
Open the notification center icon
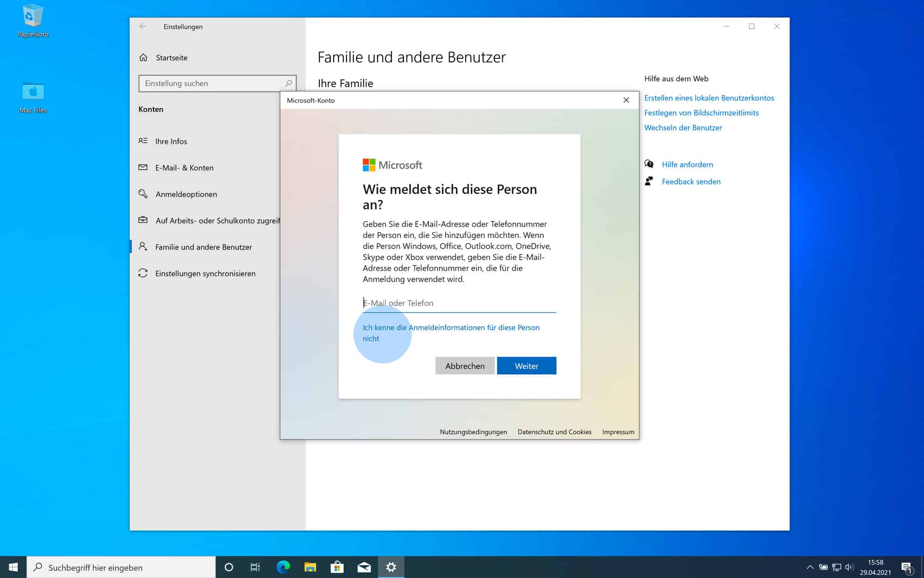(x=907, y=567)
